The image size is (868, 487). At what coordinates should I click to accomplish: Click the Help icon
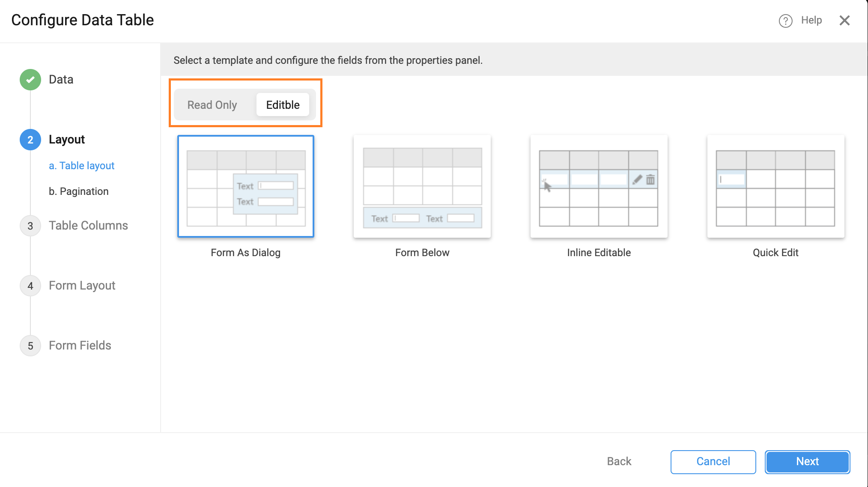pyautogui.click(x=786, y=20)
